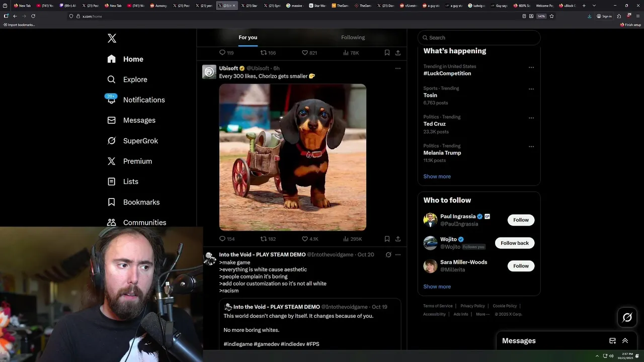Click the X logo in the sidebar
Viewport: 644px width, 362px height.
(x=112, y=38)
